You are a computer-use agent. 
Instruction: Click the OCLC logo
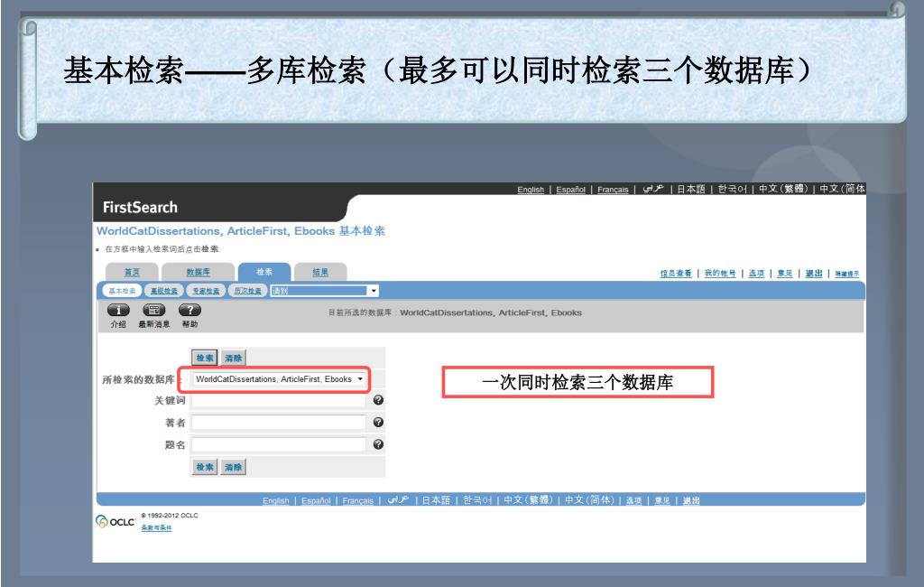point(115,521)
